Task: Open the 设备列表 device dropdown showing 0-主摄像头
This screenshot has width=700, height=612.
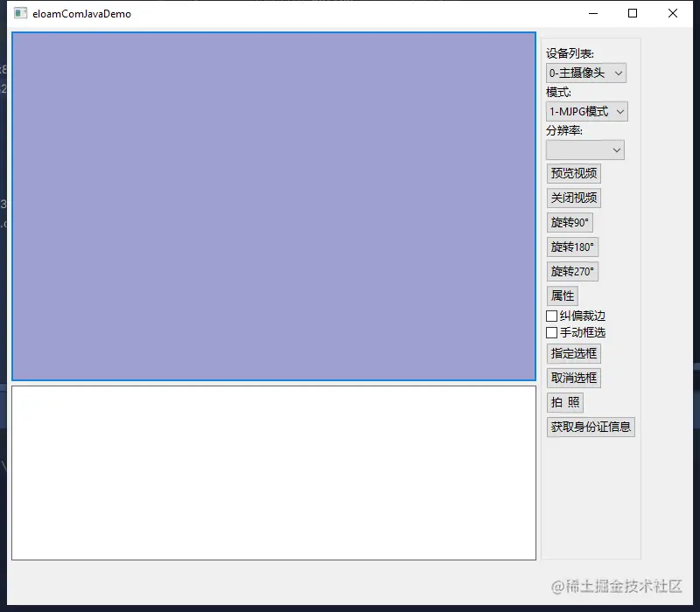Action: tap(585, 73)
